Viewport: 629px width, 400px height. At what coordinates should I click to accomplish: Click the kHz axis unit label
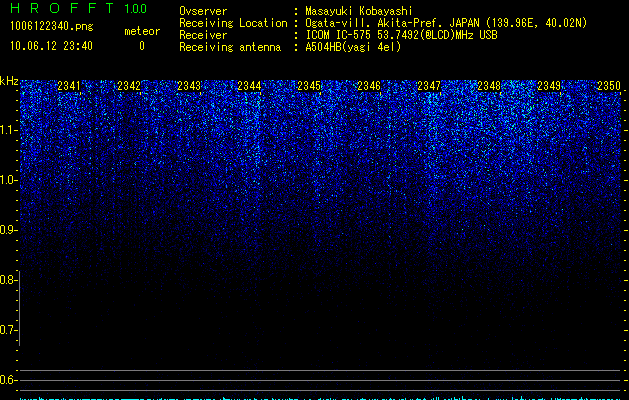pos(9,81)
